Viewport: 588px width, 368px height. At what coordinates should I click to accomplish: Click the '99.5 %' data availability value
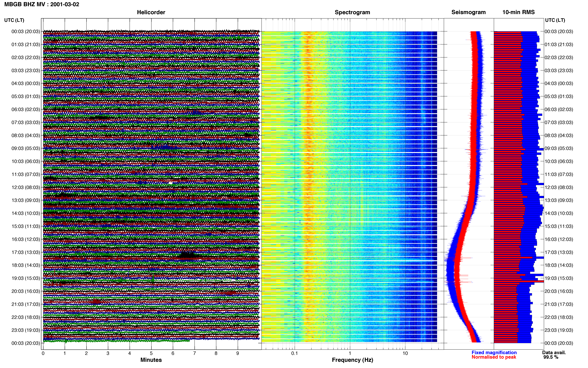tap(551, 357)
